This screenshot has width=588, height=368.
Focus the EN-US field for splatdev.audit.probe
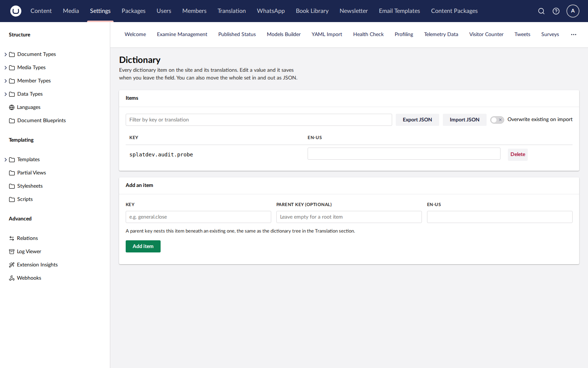(404, 154)
